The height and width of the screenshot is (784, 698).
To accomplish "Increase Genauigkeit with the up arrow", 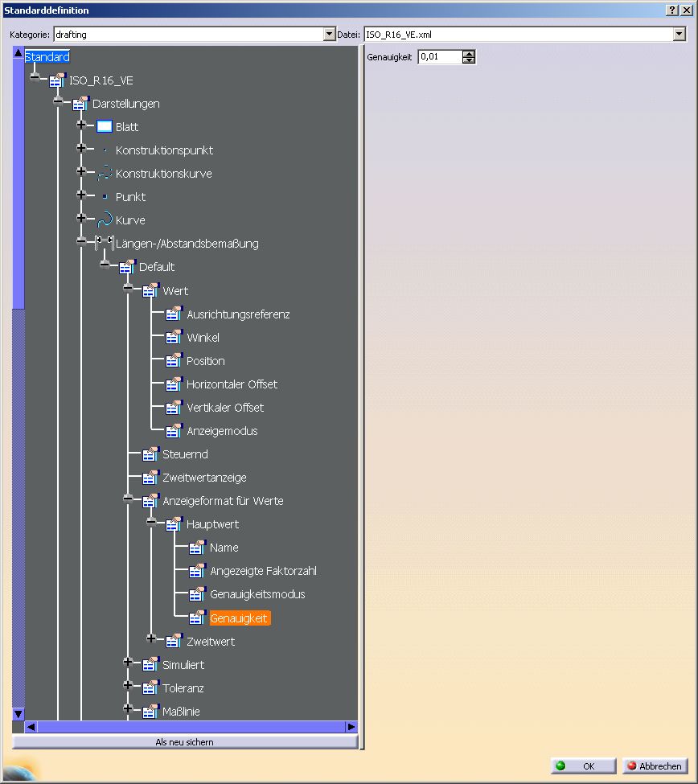I will click(469, 54).
